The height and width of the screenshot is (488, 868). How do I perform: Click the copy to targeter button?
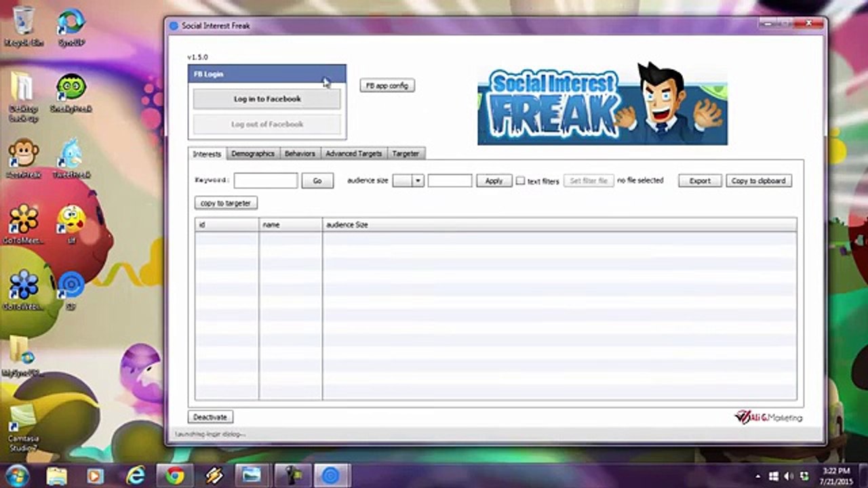click(226, 203)
